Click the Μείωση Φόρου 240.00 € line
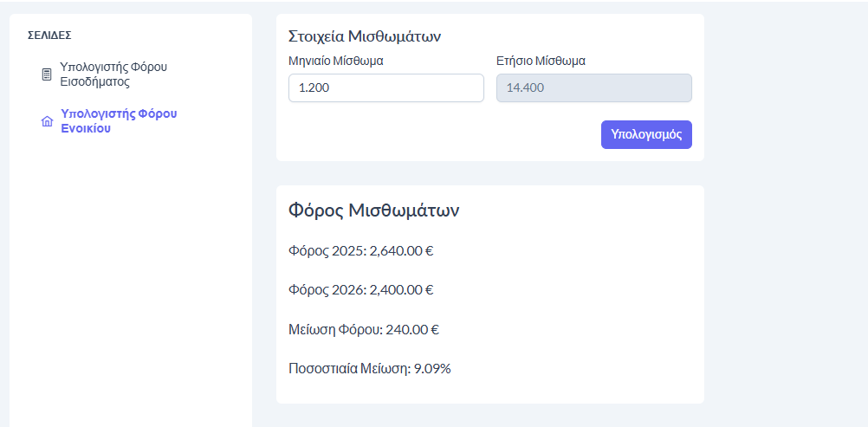868x427 pixels. tap(363, 329)
